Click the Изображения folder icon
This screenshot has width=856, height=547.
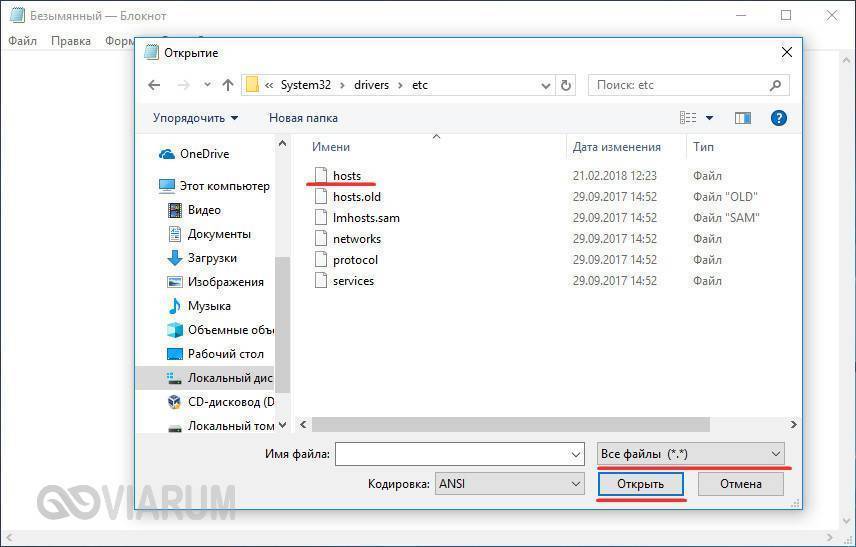175,282
